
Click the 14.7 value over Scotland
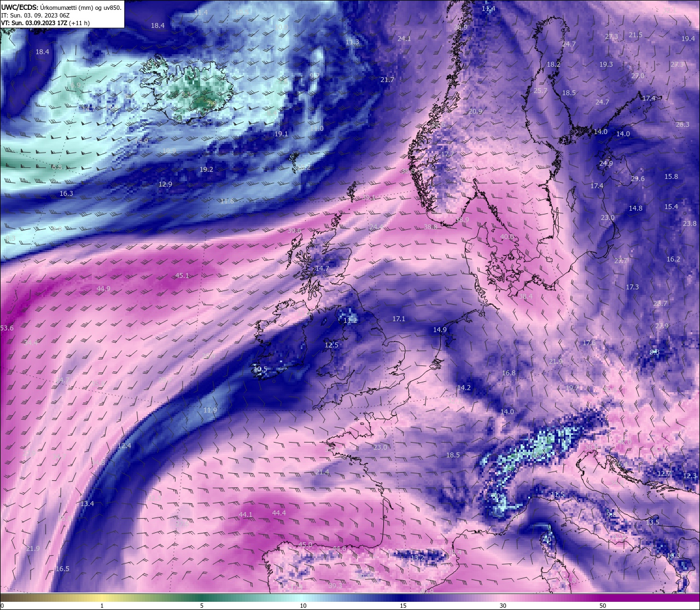point(322,269)
